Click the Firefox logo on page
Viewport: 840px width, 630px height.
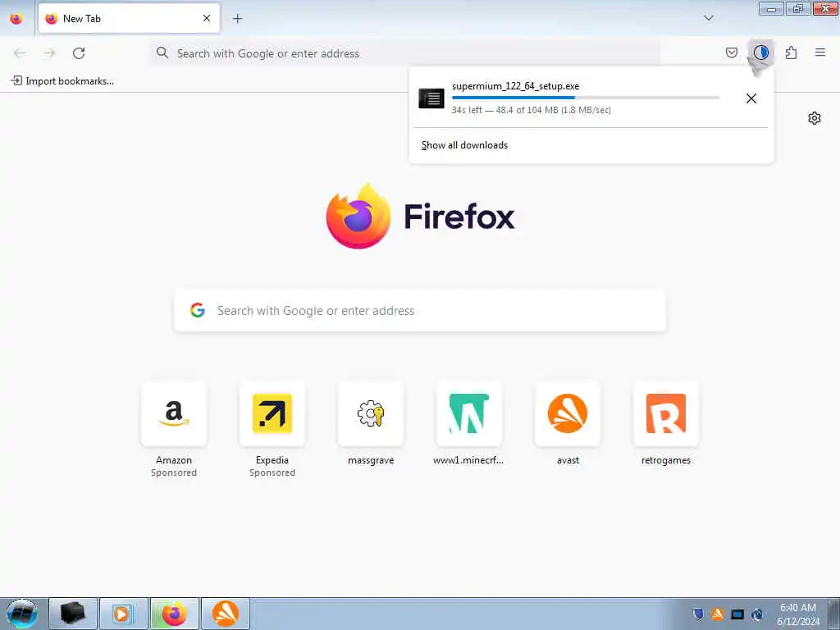click(x=358, y=216)
